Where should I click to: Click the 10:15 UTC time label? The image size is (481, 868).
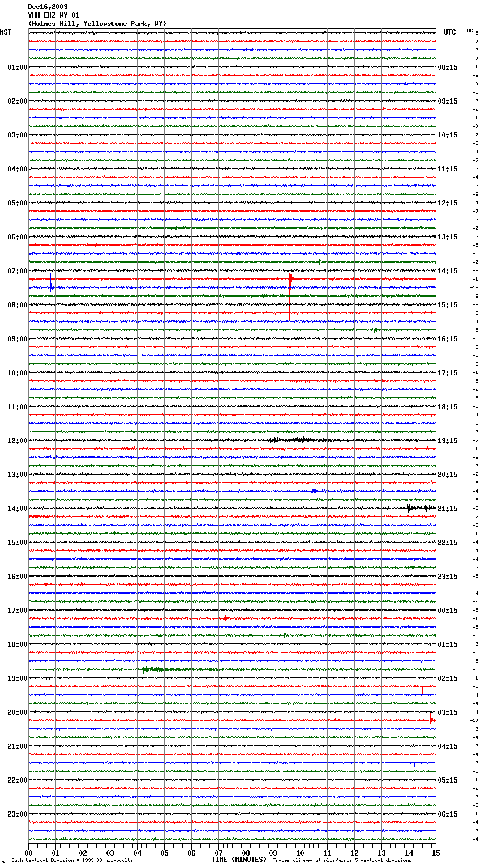coord(448,135)
